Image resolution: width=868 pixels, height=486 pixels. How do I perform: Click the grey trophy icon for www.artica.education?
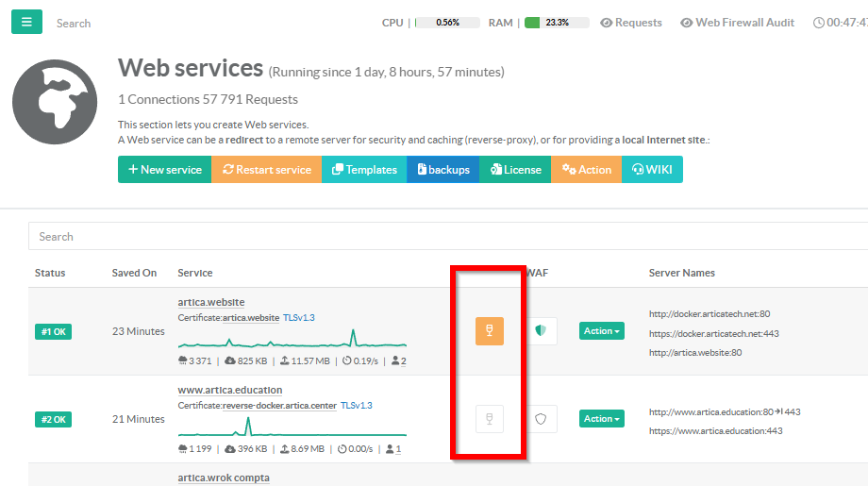pos(489,419)
